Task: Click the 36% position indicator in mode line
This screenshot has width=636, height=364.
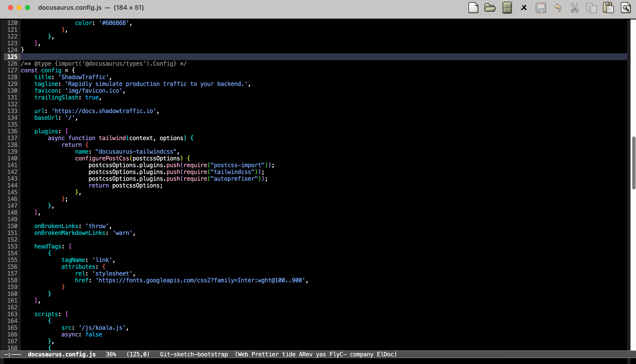Action: click(111, 354)
